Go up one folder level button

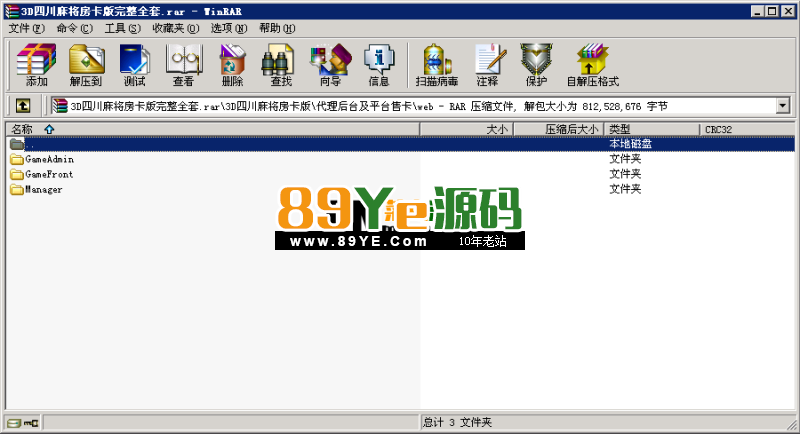pos(22,105)
